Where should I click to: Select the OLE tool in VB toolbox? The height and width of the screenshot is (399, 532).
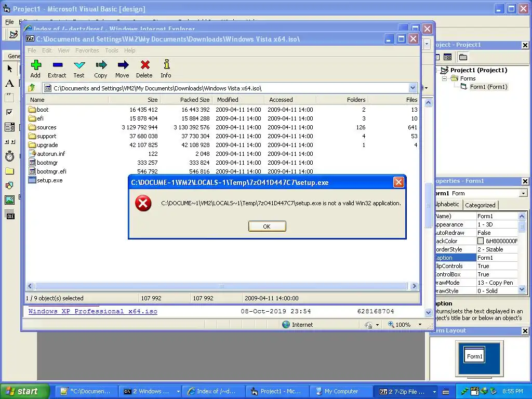9,215
